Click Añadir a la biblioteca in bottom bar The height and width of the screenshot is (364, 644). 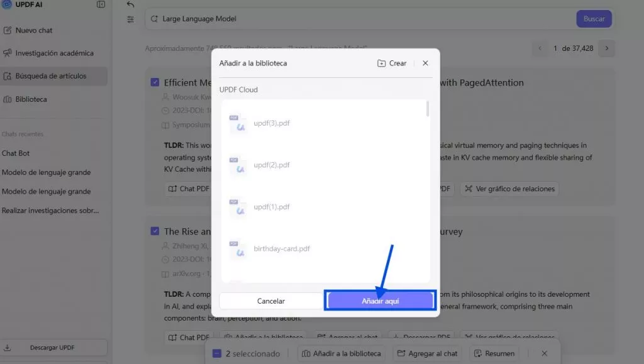point(341,354)
